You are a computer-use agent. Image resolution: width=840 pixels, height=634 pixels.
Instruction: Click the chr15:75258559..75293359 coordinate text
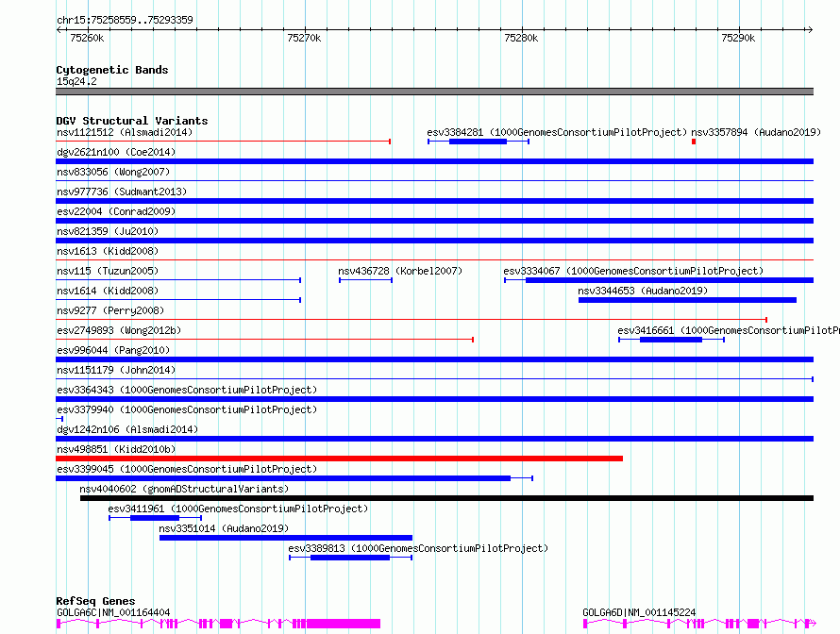[x=125, y=20]
